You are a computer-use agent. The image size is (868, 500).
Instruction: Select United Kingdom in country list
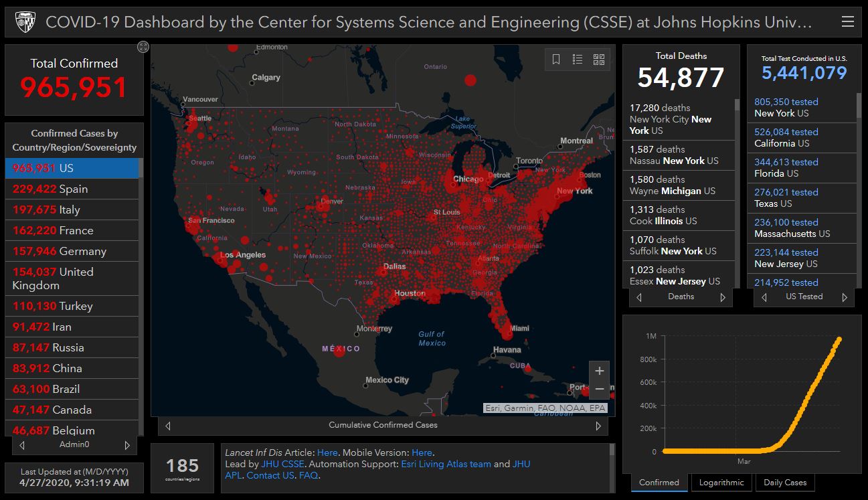click(72, 278)
